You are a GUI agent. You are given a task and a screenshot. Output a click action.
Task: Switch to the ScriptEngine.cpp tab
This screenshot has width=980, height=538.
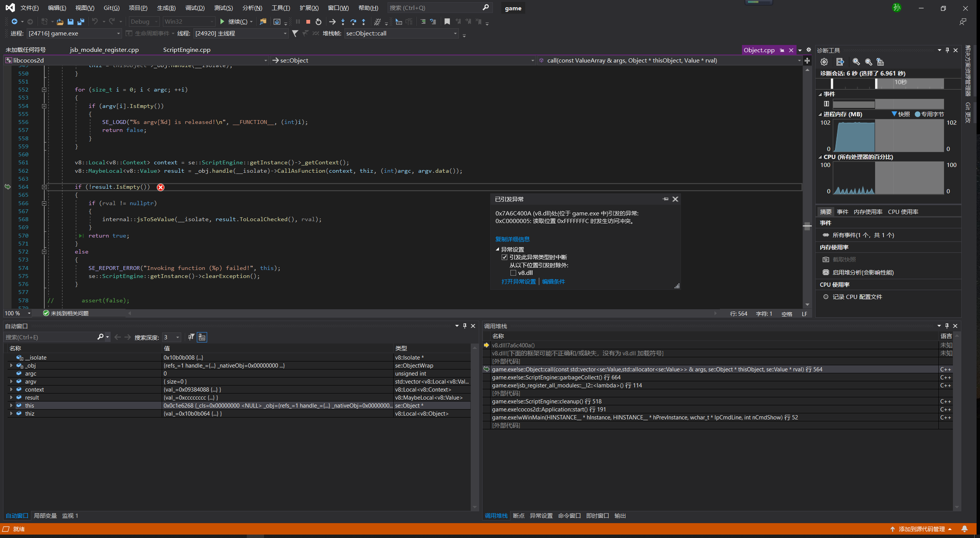point(187,50)
